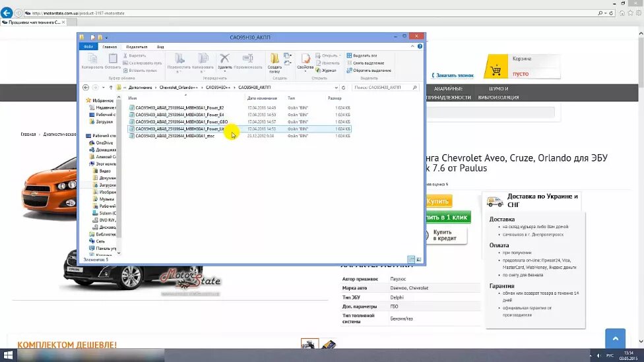Switch to large icons view in status bar
The width and height of the screenshot is (644, 362).
[x=418, y=259]
